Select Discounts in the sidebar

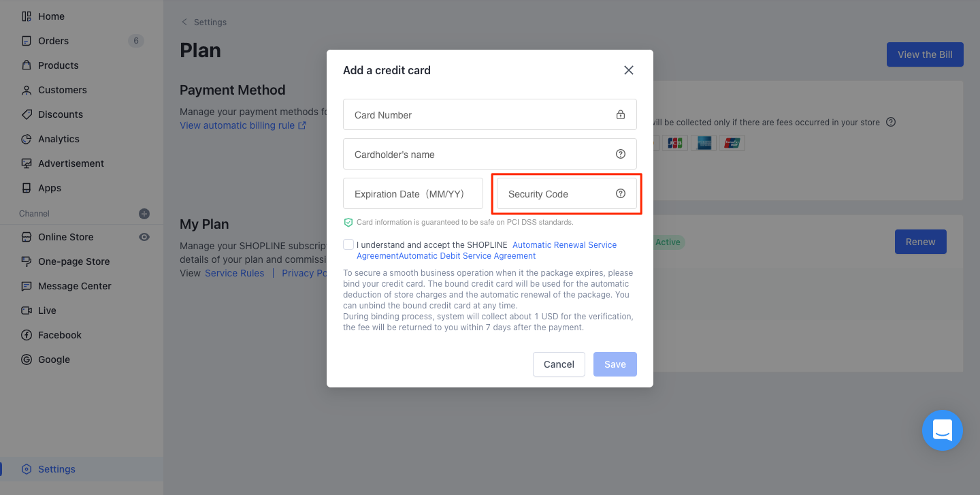click(61, 114)
